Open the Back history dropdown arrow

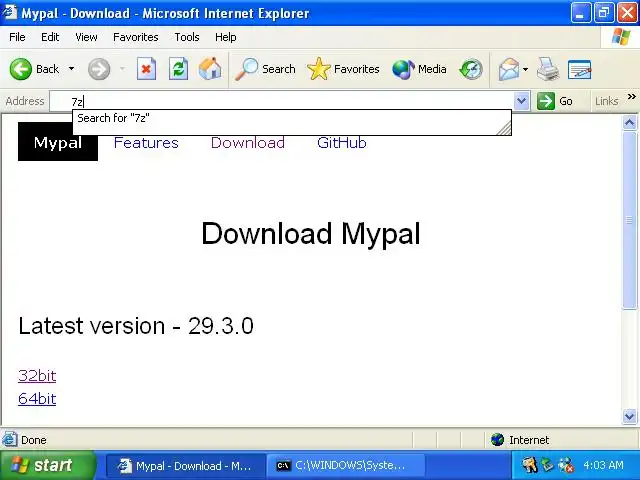[x=71, y=69]
